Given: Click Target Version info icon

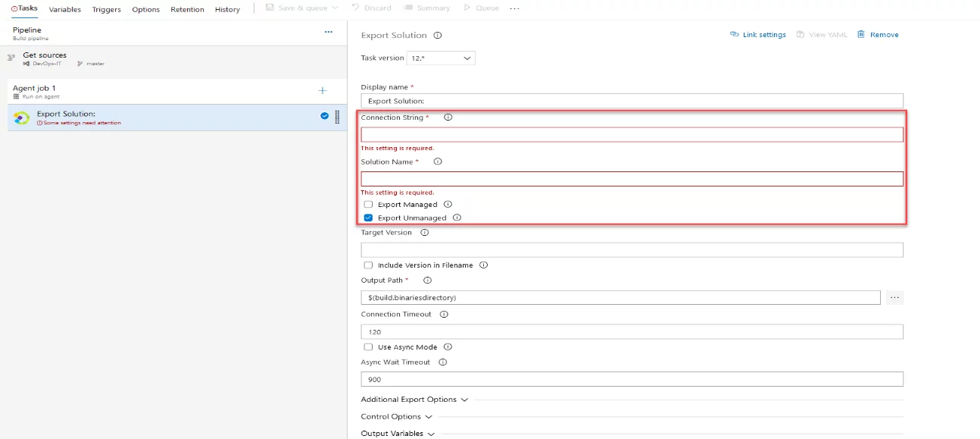Looking at the screenshot, I should 424,233.
